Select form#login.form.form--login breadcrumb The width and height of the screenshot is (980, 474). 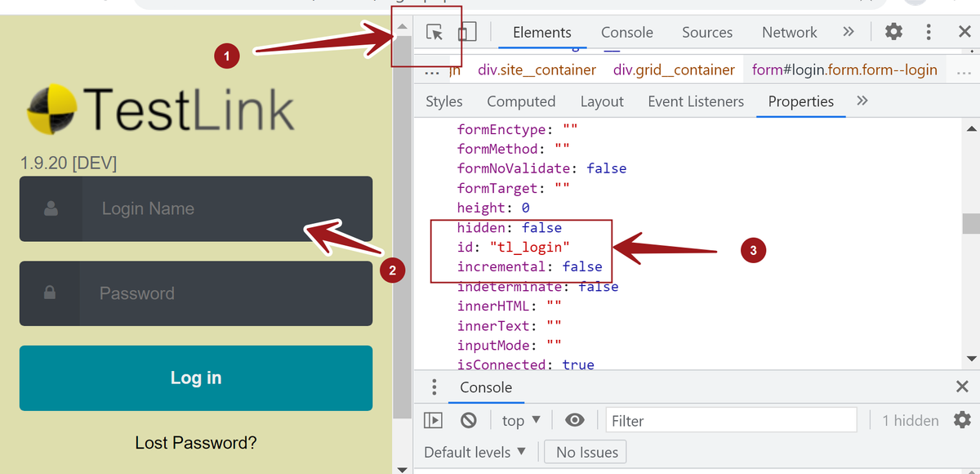pos(844,69)
